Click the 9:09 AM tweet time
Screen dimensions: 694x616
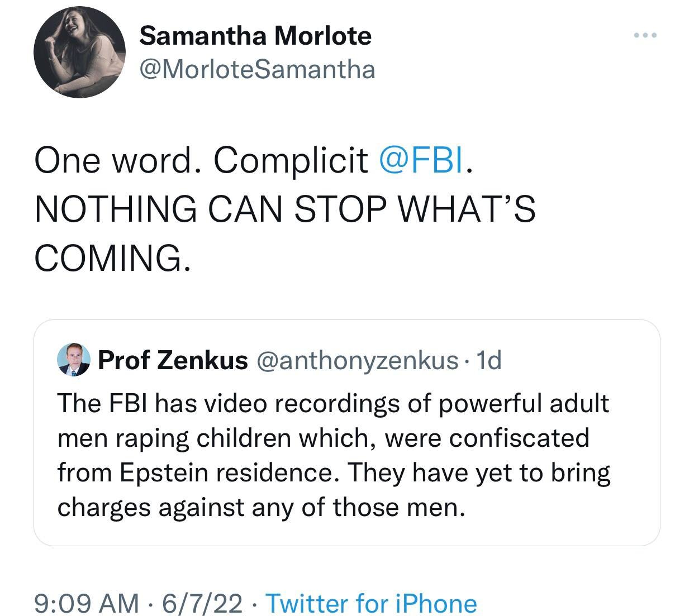[x=87, y=603]
